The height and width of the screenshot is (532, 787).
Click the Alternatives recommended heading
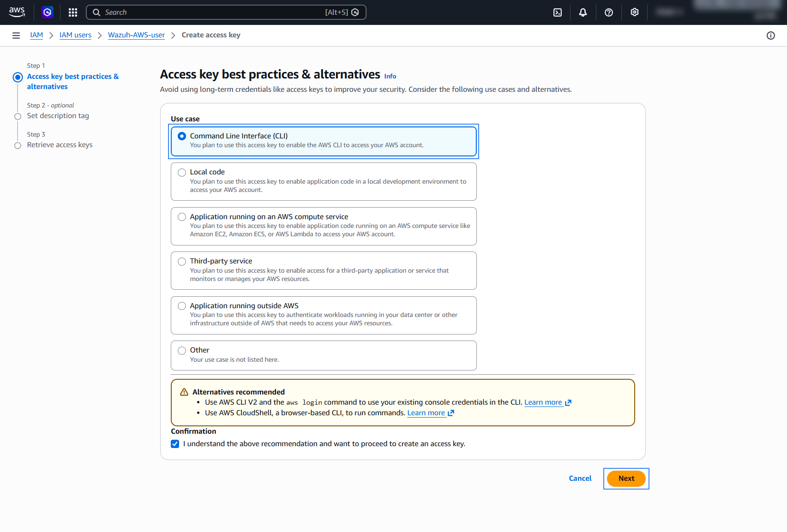point(239,392)
